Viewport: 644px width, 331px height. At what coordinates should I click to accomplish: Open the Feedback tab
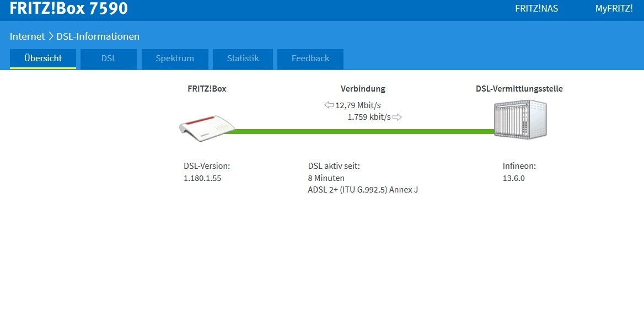coord(310,58)
